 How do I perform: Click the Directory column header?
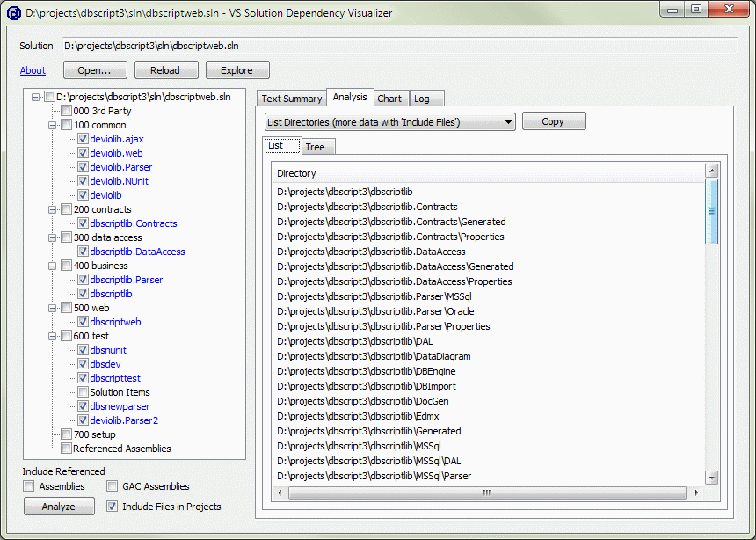click(489, 173)
